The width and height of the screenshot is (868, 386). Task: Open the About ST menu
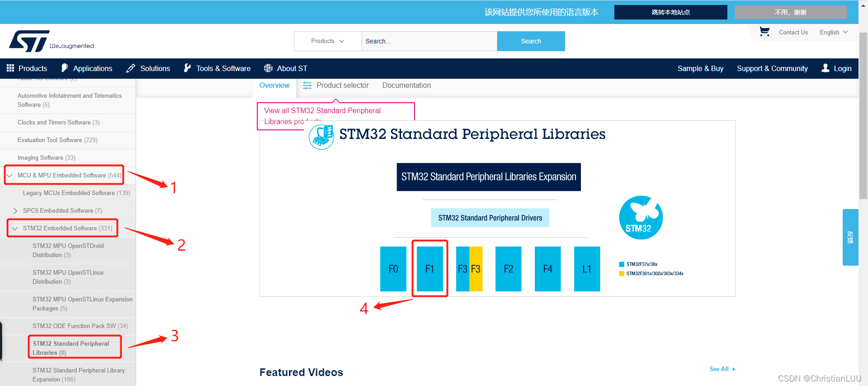click(x=286, y=68)
